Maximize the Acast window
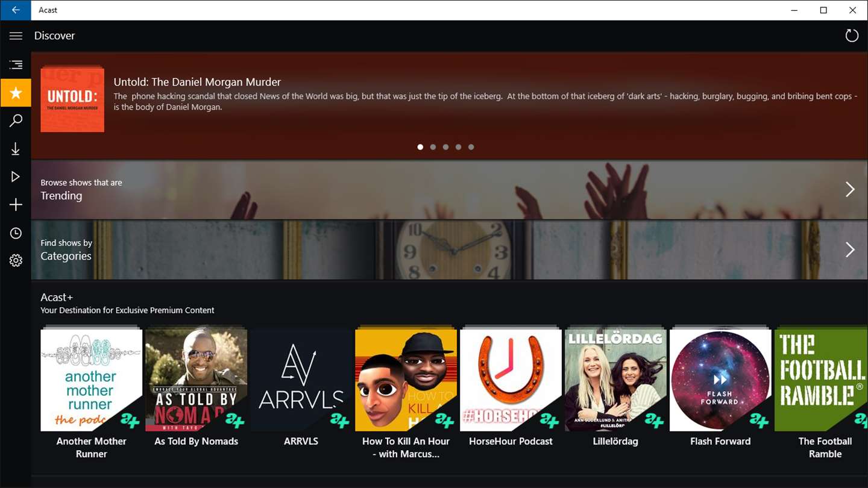This screenshot has height=488, width=868. [x=823, y=10]
